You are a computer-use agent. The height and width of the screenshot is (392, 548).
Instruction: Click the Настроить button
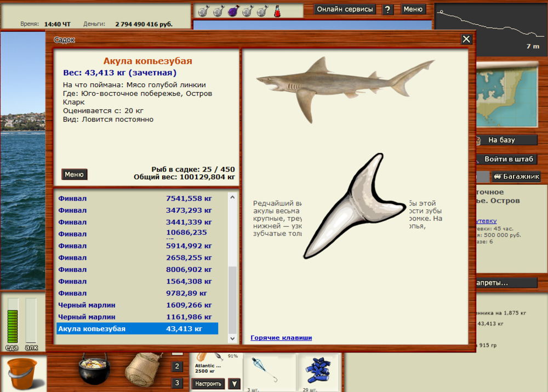click(208, 384)
